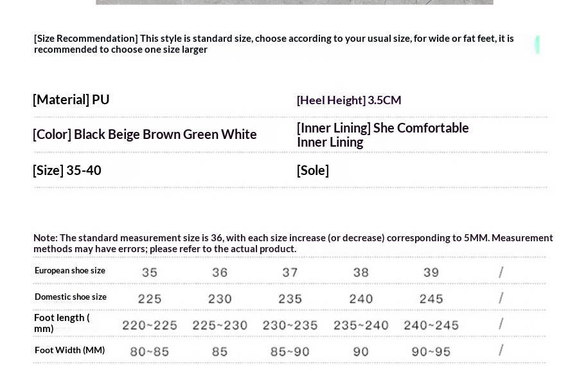Click the Foot length (mm) row header
Viewport: 588px width, 386px height.
(62, 323)
